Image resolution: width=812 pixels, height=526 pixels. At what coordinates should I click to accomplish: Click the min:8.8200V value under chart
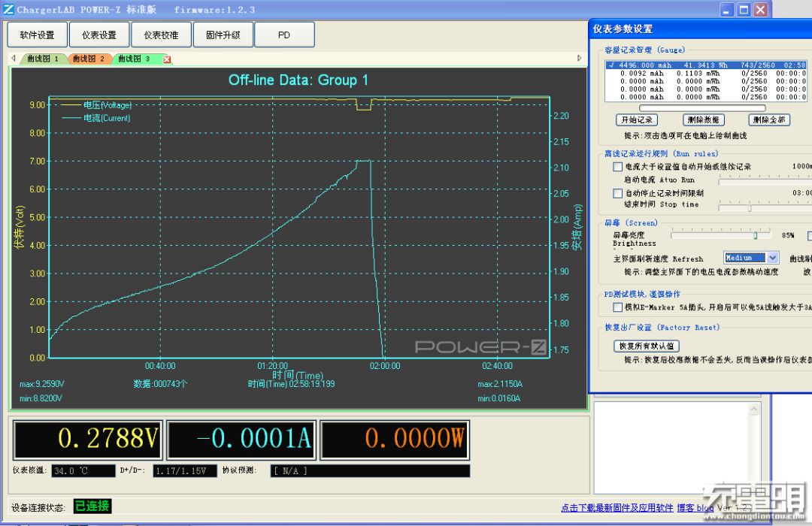coord(41,398)
